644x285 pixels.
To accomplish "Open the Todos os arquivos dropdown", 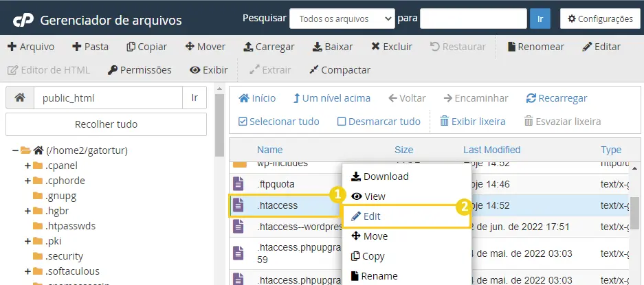I will 342,19.
